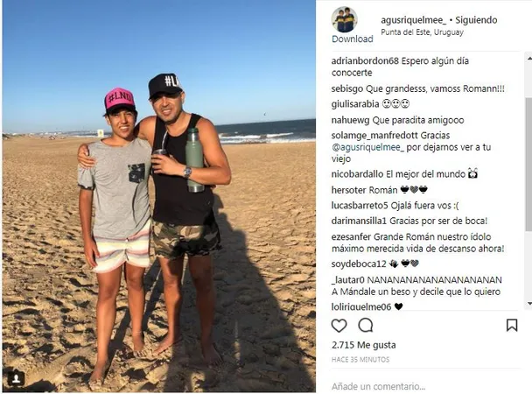Show tagged people icon on photo

pyautogui.click(x=16, y=378)
